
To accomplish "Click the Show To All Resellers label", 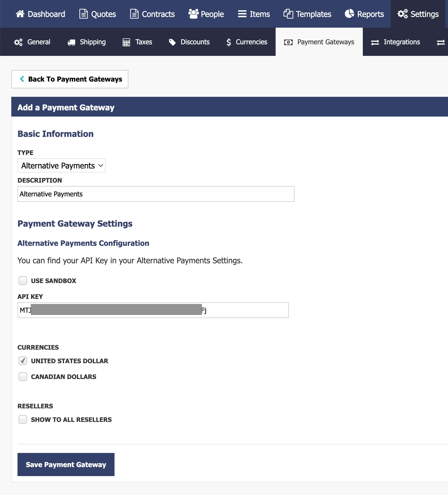I will coord(71,420).
